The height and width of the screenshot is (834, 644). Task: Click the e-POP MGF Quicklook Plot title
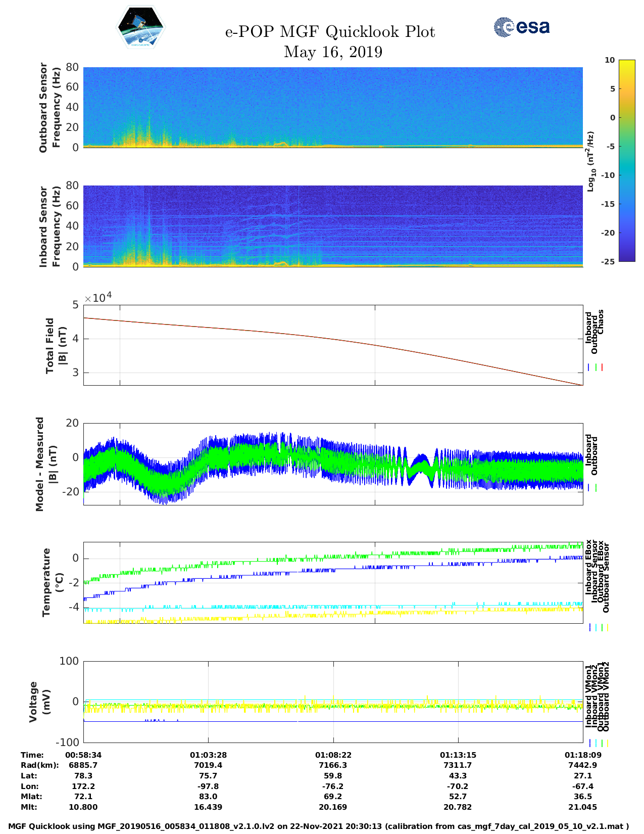330,32
